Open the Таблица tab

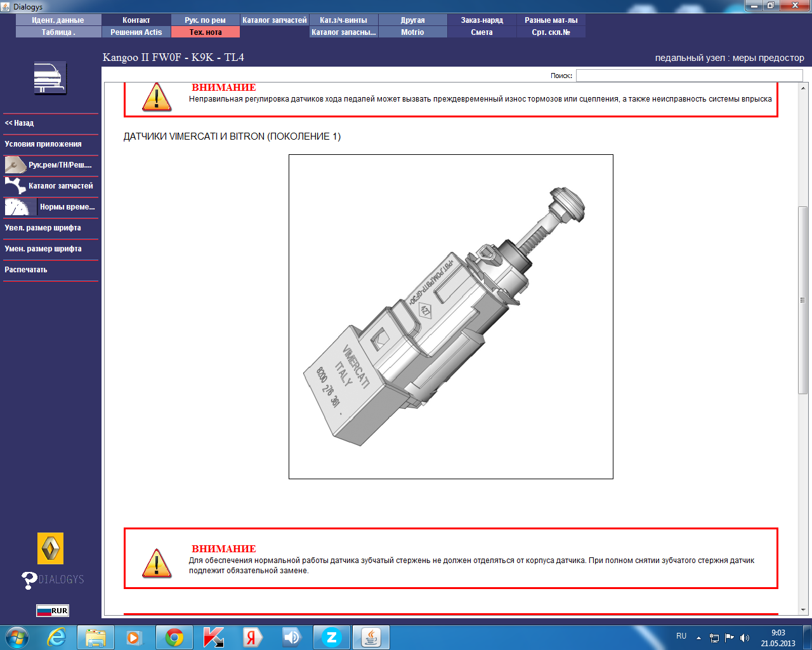(58, 32)
